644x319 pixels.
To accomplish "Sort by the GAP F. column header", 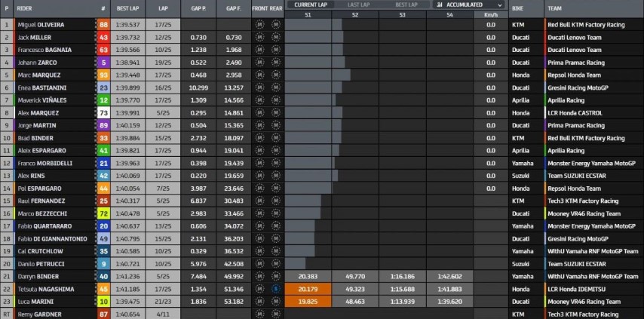I will pos(233,9).
